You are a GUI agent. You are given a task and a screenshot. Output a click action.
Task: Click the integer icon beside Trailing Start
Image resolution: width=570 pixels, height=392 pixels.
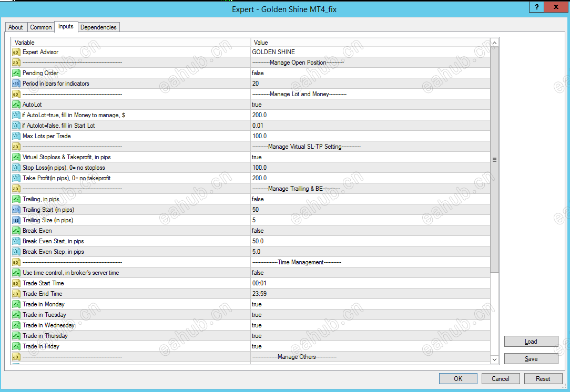click(16, 210)
